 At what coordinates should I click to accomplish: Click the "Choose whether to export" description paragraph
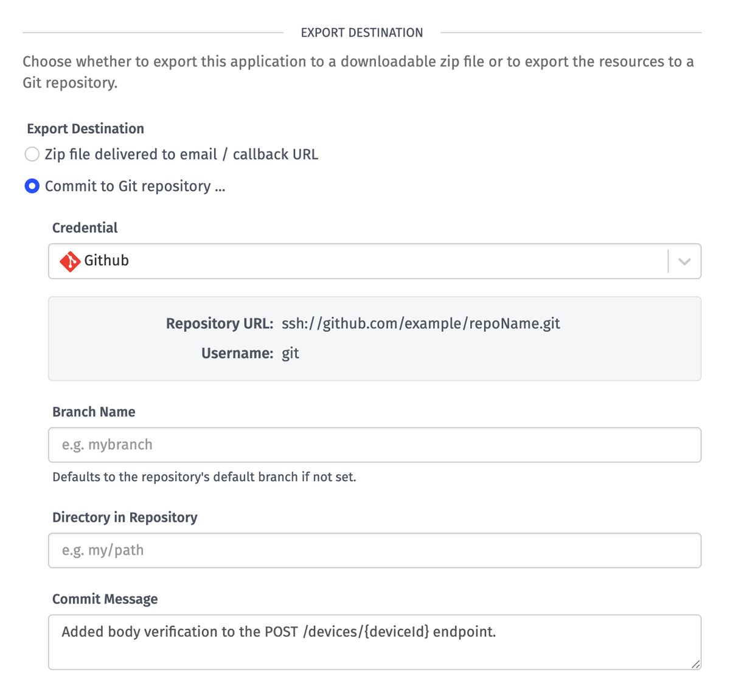click(358, 72)
